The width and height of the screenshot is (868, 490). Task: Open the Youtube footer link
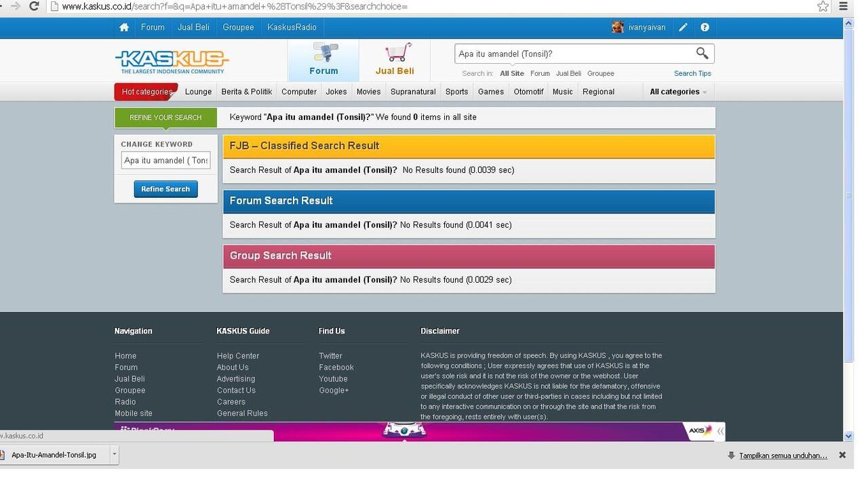coord(333,379)
